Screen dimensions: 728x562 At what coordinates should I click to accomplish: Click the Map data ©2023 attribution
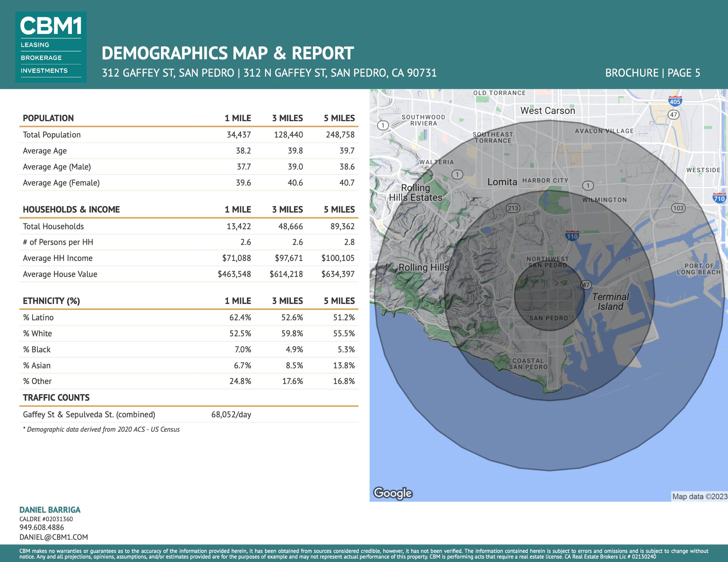point(699,496)
